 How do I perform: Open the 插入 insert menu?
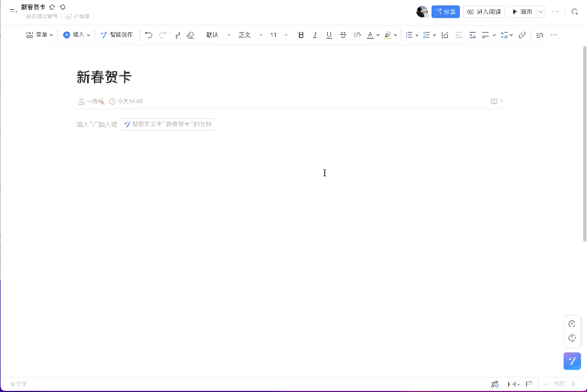77,35
